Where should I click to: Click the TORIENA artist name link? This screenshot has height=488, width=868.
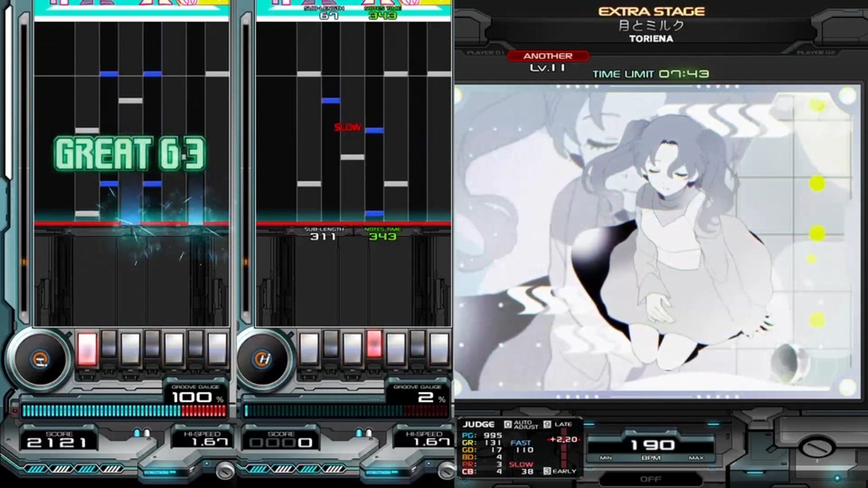pyautogui.click(x=651, y=39)
